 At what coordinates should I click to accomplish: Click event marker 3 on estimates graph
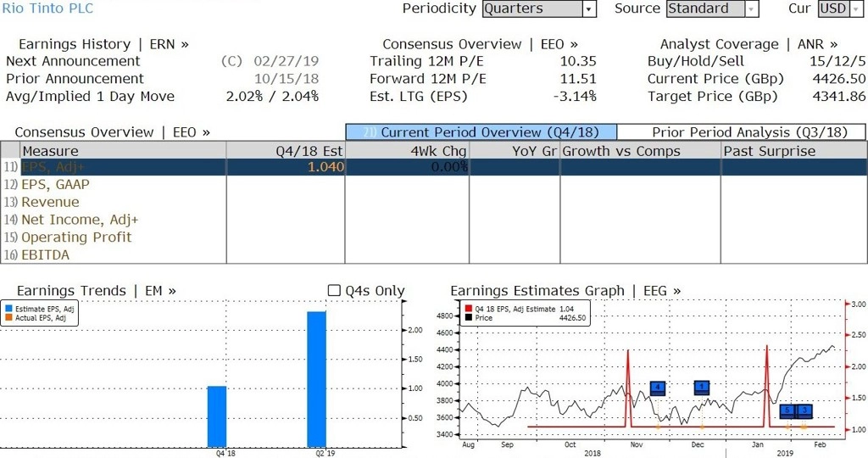804,411
